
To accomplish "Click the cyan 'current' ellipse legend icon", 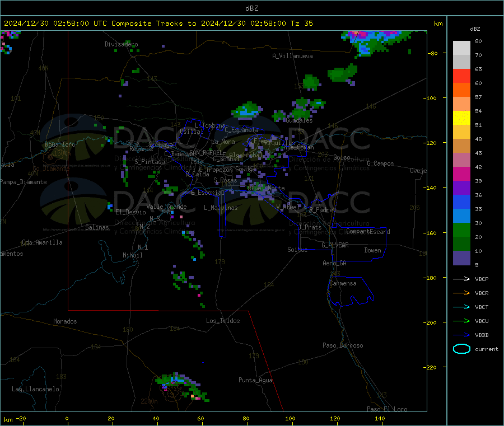I will (x=461, y=349).
